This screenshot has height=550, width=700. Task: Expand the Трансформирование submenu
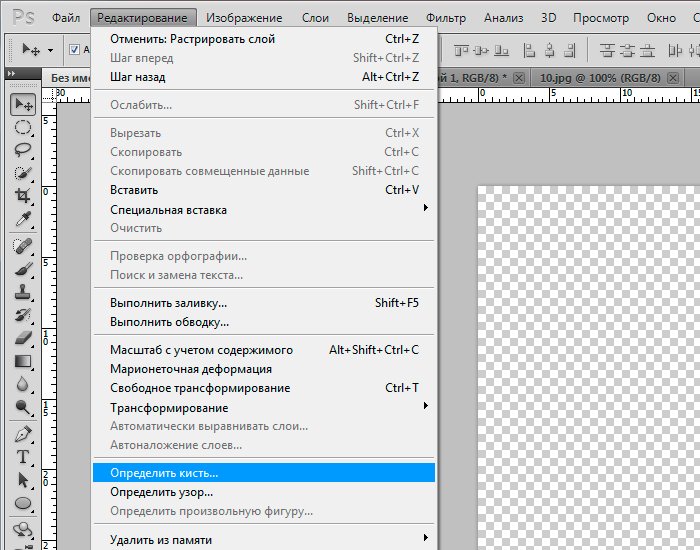coord(426,407)
